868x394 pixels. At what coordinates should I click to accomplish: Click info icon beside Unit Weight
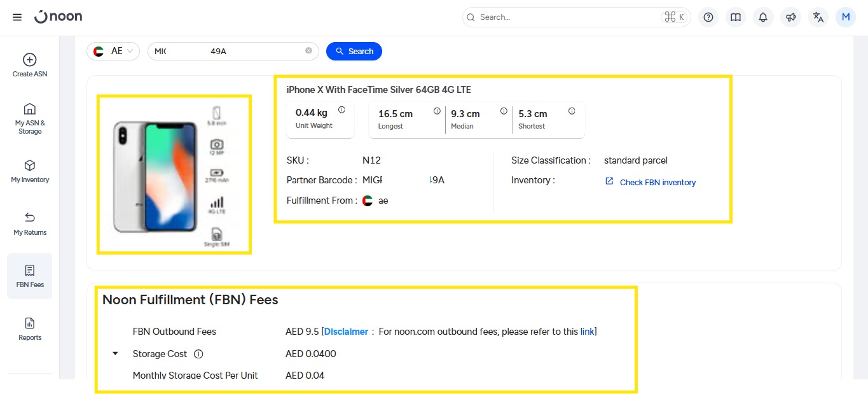pos(341,110)
